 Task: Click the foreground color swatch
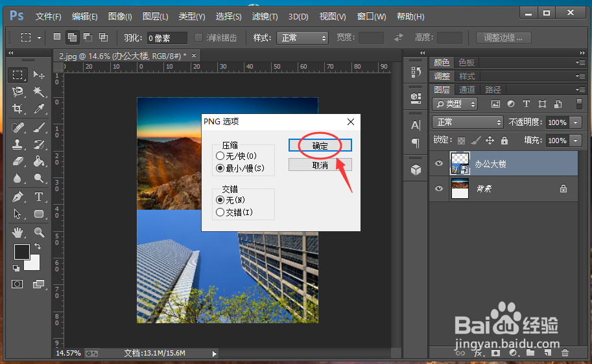pyautogui.click(x=21, y=251)
